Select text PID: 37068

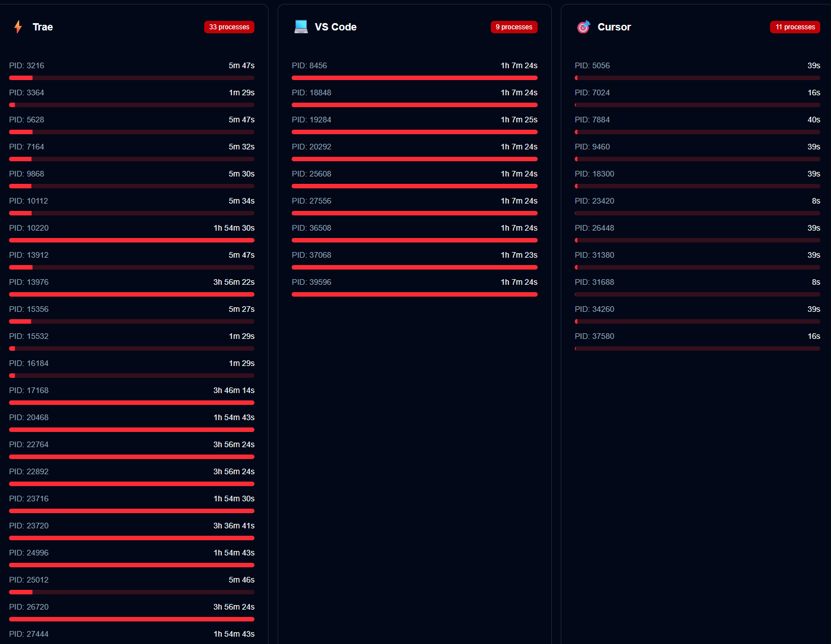coord(311,255)
